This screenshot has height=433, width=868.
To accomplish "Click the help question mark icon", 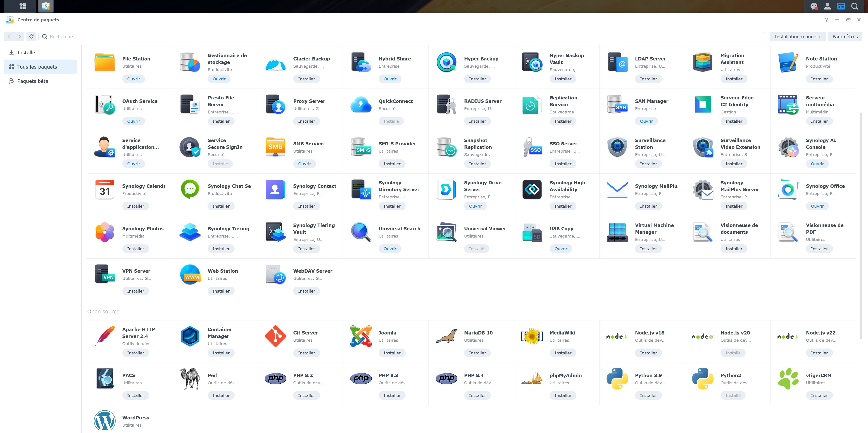I will click(x=826, y=19).
